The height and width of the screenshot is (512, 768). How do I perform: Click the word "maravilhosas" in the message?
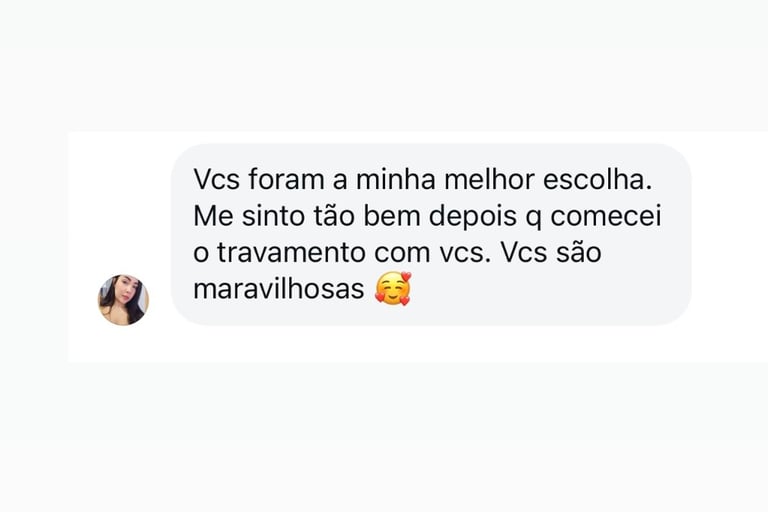click(x=279, y=289)
